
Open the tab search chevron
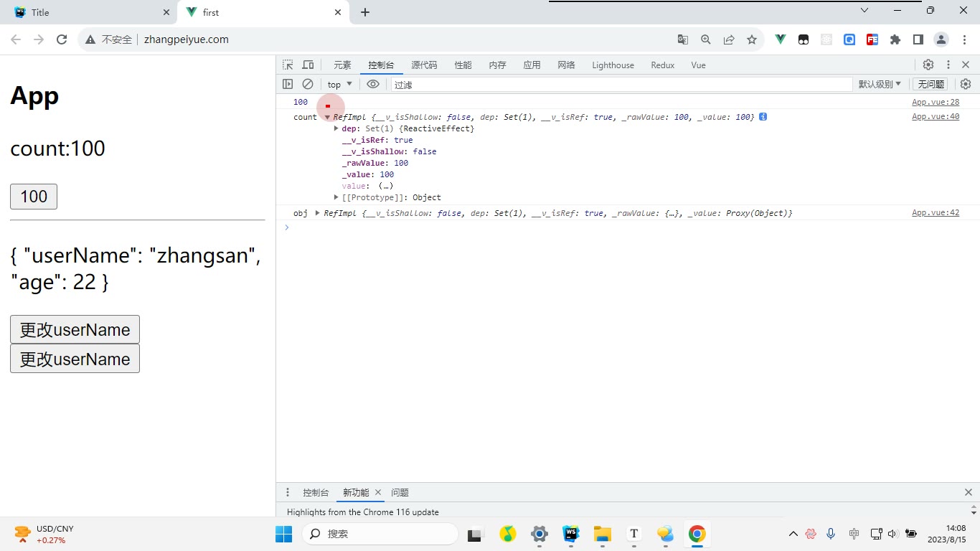click(864, 11)
